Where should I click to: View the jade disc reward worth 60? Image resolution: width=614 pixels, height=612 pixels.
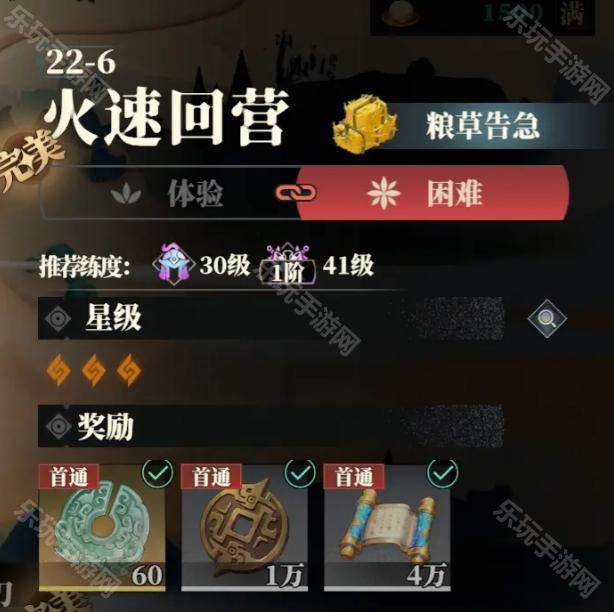102,528
